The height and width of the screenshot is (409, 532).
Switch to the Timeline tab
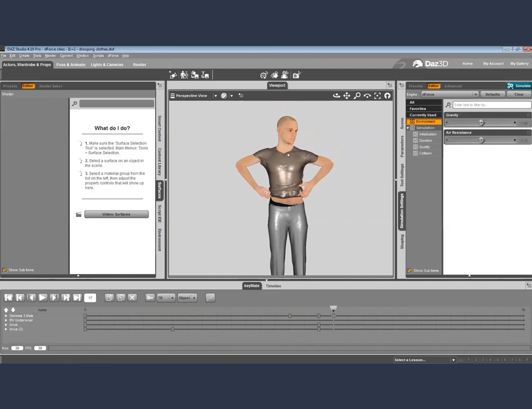(273, 286)
